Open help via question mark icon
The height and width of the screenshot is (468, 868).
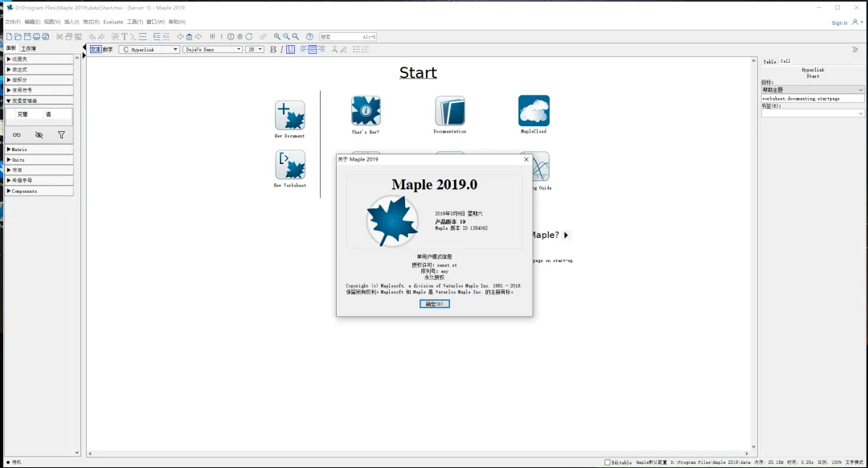point(309,36)
